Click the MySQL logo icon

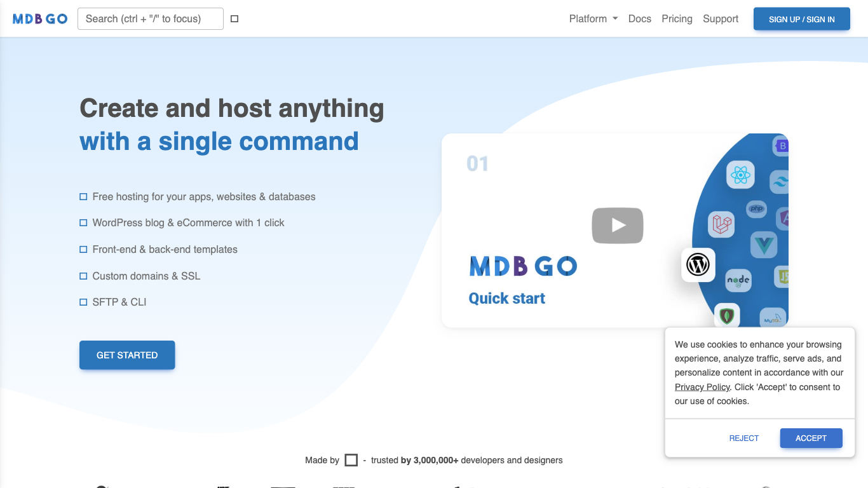point(773,318)
